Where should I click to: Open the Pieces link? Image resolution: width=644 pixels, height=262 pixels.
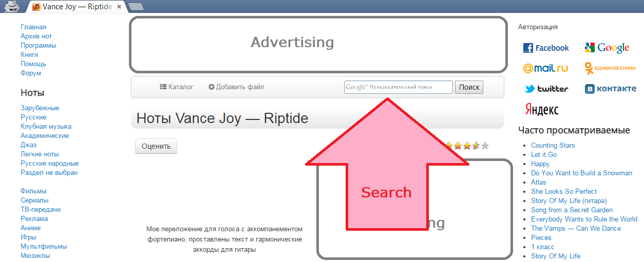(541, 238)
